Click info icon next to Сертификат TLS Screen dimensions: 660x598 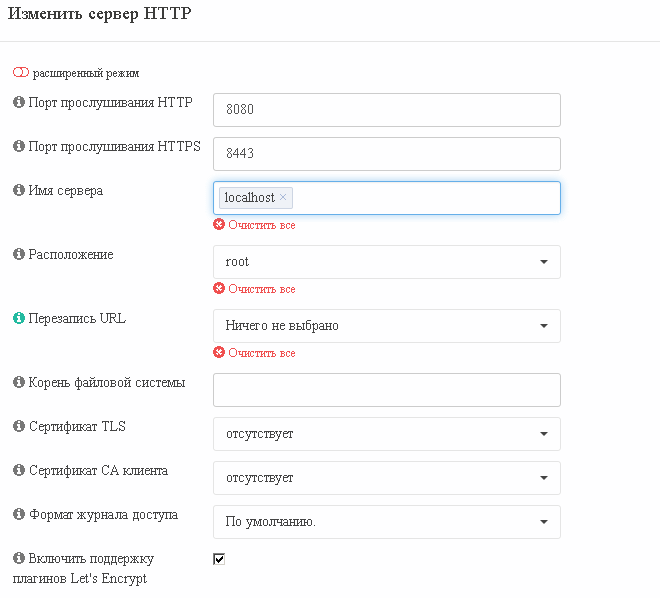coord(19,426)
